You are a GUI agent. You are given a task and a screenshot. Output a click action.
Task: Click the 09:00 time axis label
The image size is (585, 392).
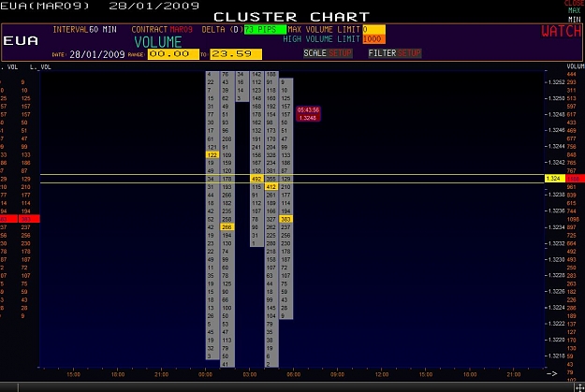pyautogui.click(x=337, y=374)
